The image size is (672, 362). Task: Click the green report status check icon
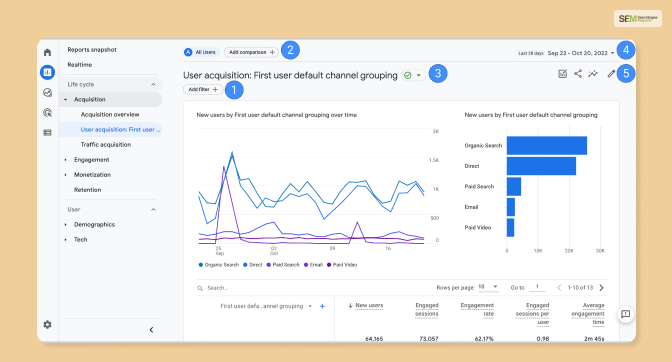pos(408,75)
